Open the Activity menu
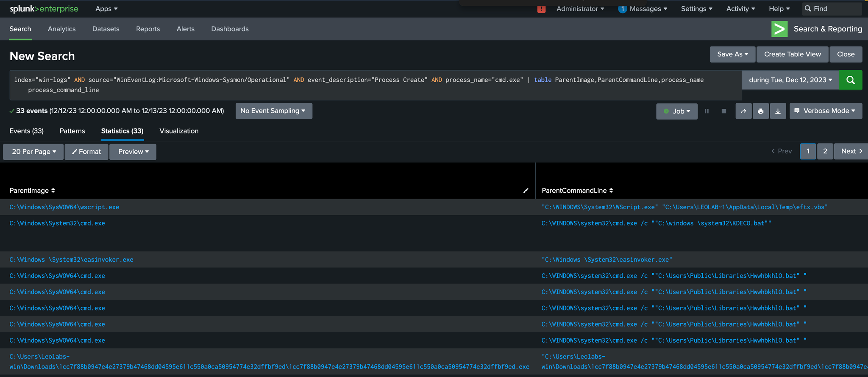This screenshot has height=377, width=868. tap(740, 9)
